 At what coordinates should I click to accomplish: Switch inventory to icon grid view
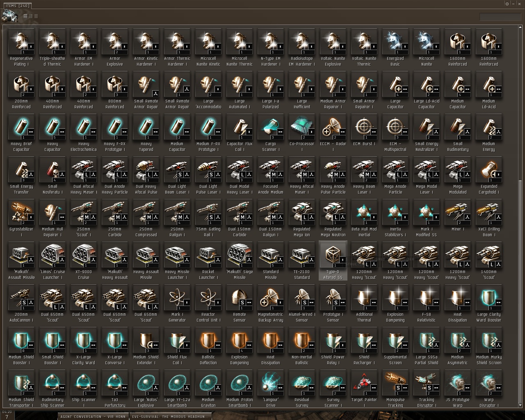[25, 16]
